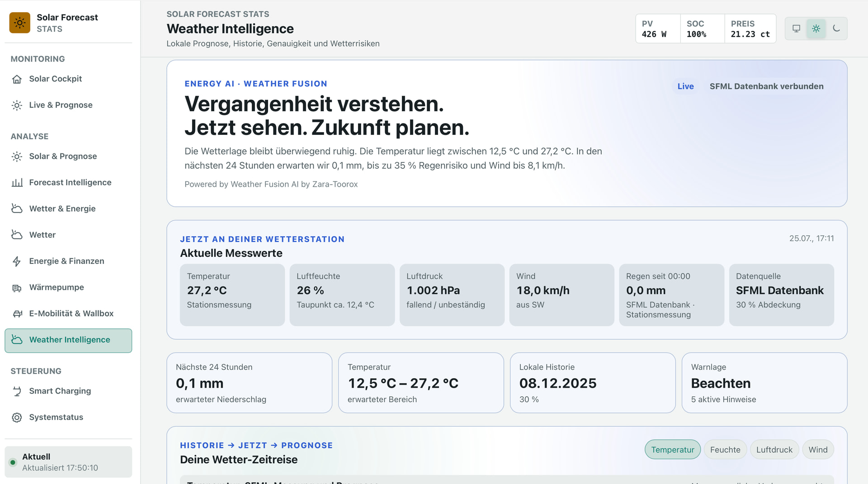Viewport: 868px width, 484px height.
Task: Open Systemstatus page
Action: pos(68,418)
